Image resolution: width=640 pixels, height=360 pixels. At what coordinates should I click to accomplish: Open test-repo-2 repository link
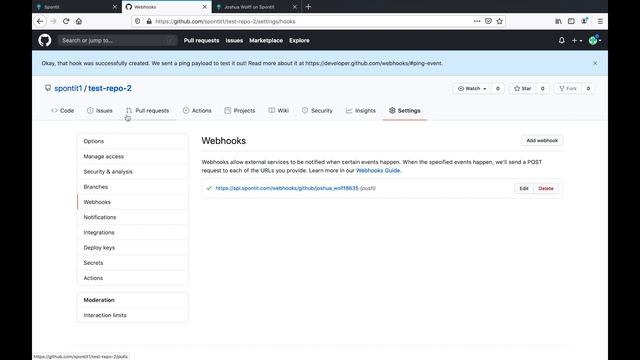pos(110,88)
